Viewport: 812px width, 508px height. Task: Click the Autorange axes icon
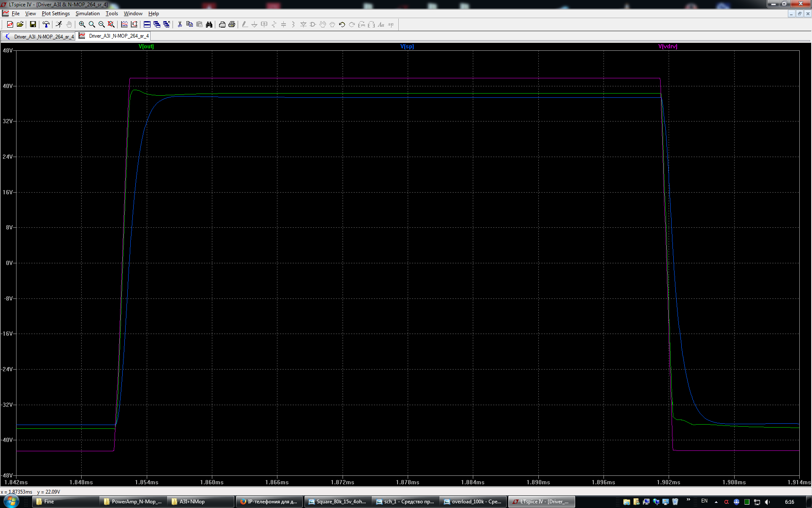coord(134,25)
